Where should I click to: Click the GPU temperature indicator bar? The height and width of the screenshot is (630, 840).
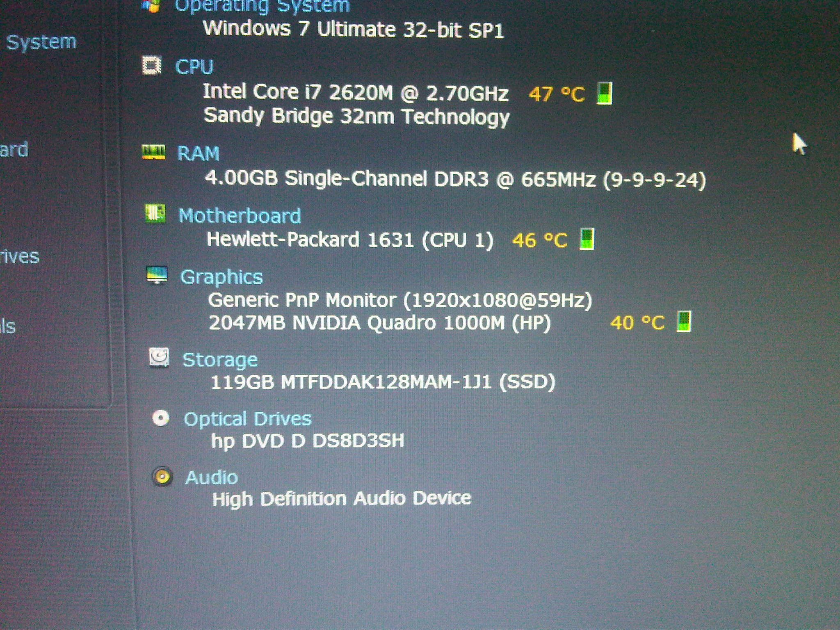tap(684, 321)
